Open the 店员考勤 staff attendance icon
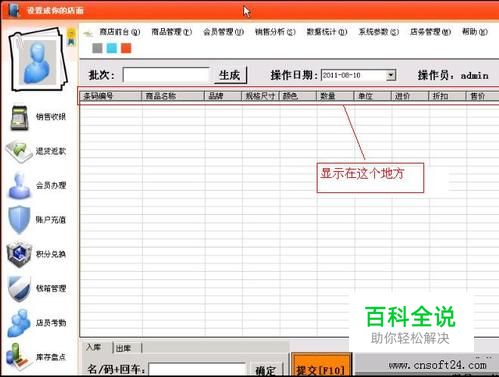Screen dimensions: 499x377 coord(19,323)
